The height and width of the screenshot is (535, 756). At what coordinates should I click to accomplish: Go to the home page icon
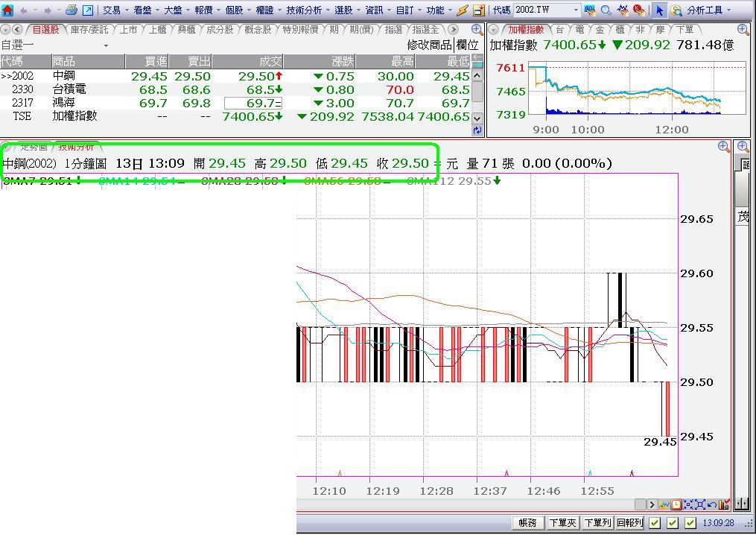tap(8, 10)
